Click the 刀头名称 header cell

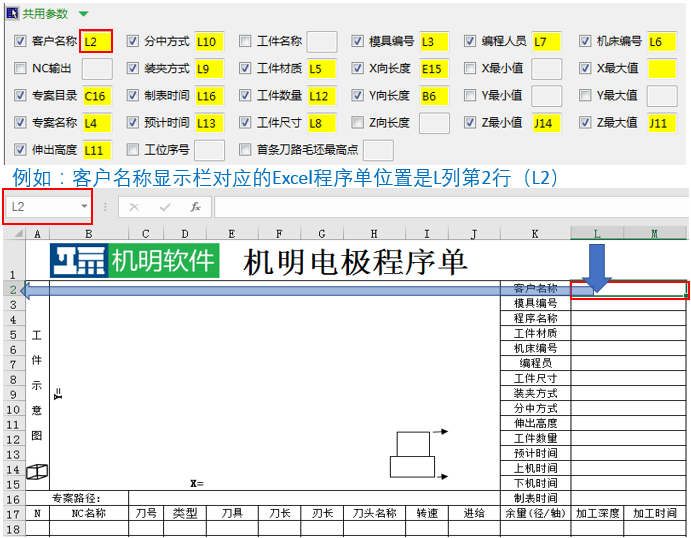[x=374, y=513]
